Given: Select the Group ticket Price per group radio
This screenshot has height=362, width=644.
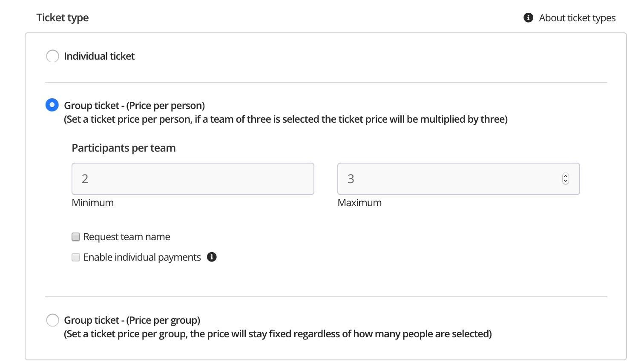Looking at the screenshot, I should (x=52, y=320).
